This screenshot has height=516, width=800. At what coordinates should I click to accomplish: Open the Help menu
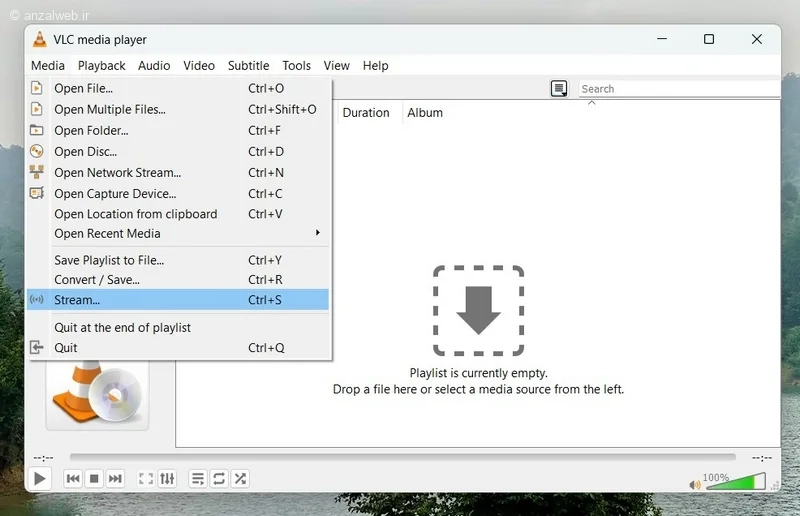(376, 66)
